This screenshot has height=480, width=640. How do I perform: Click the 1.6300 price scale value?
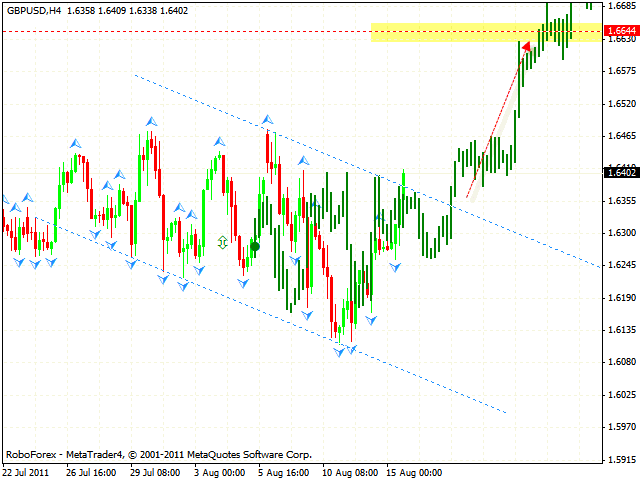tap(621, 233)
